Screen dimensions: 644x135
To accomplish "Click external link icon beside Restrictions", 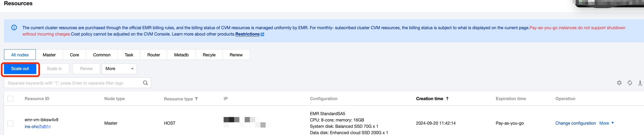I will 262,34.
